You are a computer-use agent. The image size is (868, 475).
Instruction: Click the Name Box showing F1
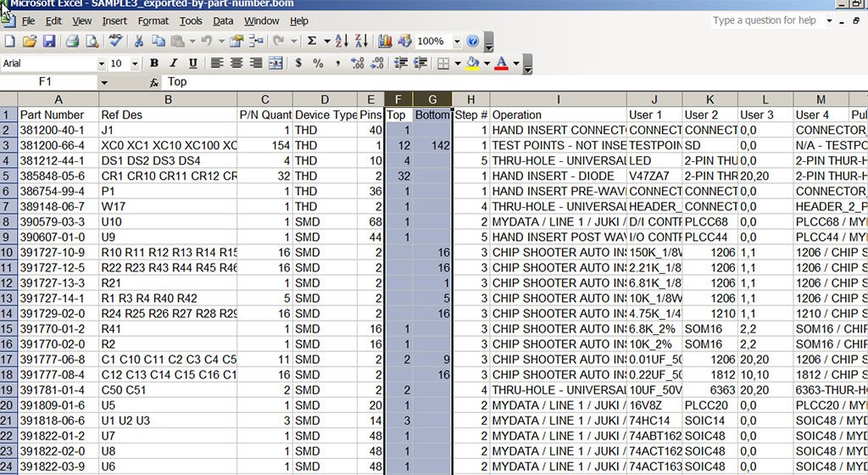pyautogui.click(x=48, y=82)
